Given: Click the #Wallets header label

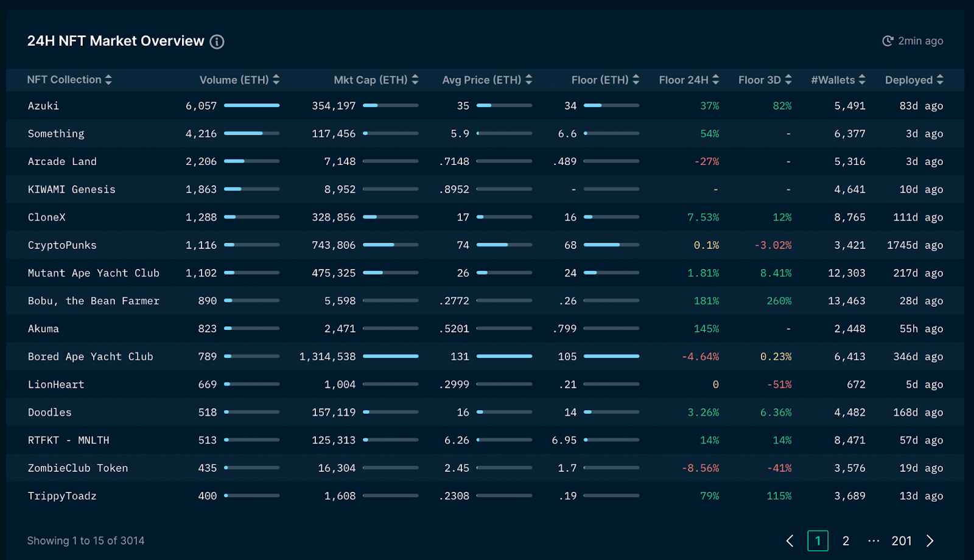Looking at the screenshot, I should [833, 80].
